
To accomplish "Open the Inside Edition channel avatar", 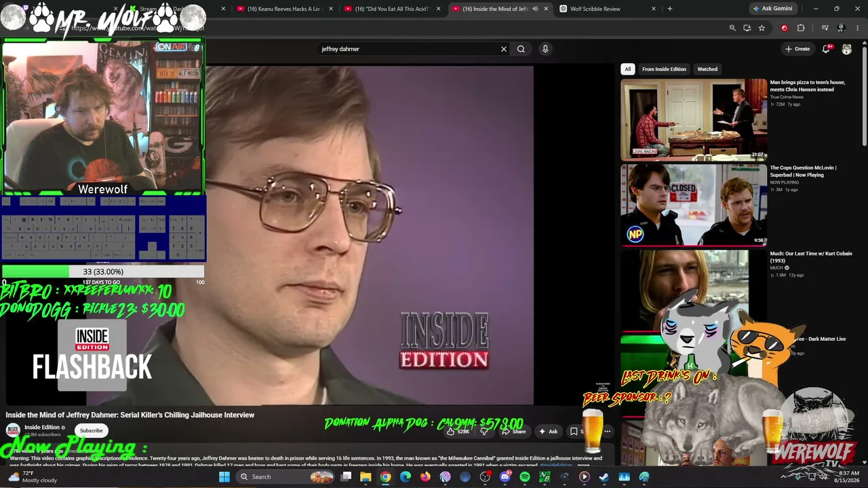I will [13, 430].
